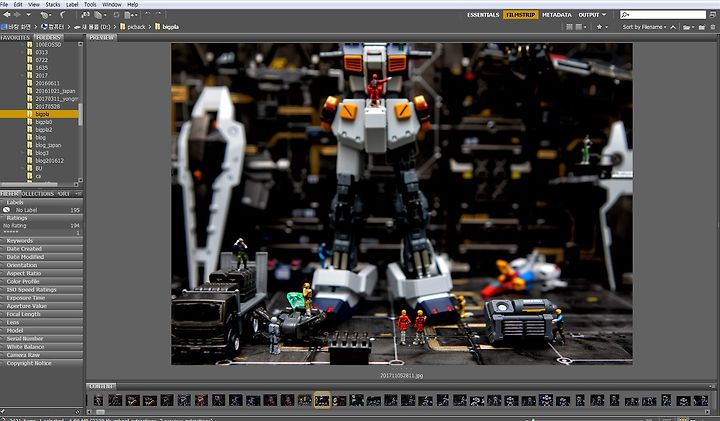Rotate 90 degrees clockwise icon
Screen dimensions: 720x421
click(x=159, y=15)
